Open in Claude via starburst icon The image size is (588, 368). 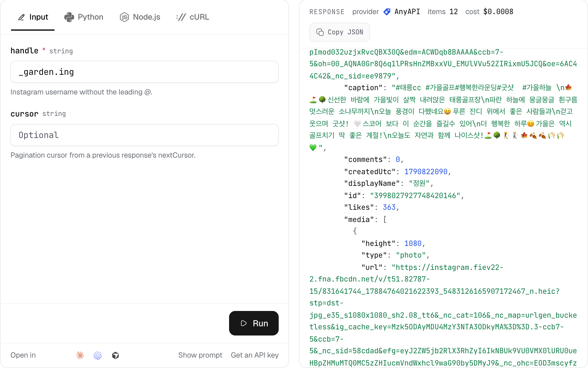(80, 355)
